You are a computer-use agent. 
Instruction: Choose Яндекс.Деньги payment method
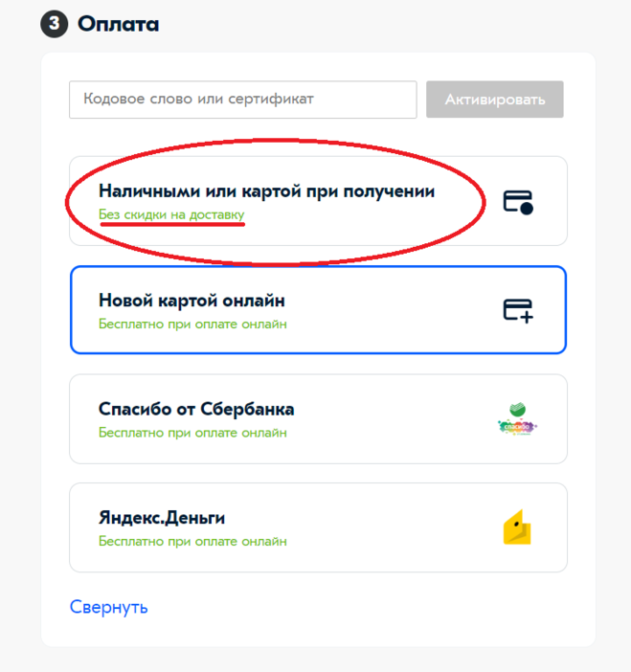[x=319, y=527]
